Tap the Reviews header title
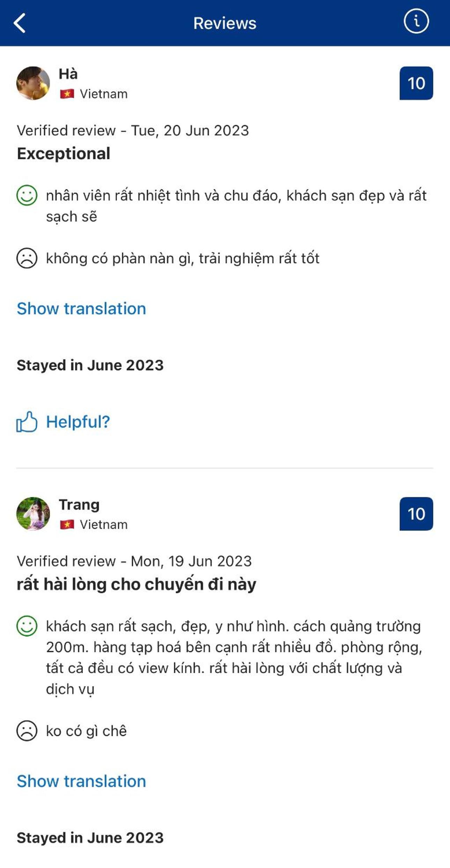Screen dimensions: 450x868 tap(225, 23)
